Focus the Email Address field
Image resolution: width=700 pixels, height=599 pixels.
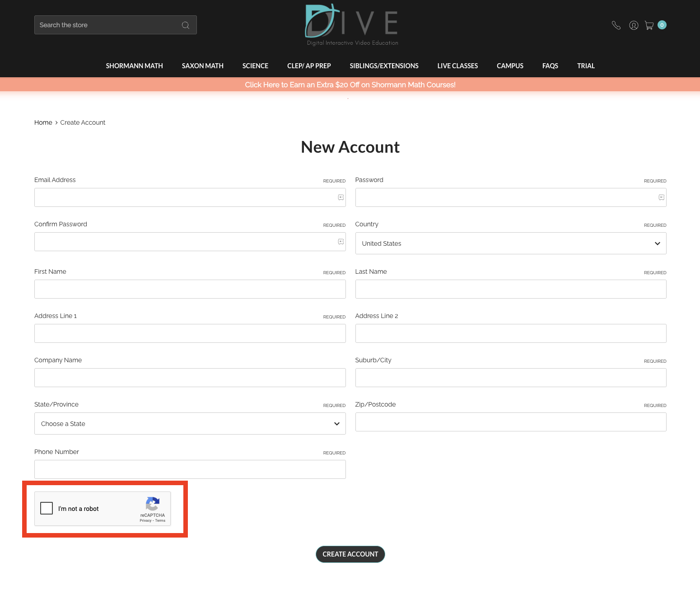(190, 197)
